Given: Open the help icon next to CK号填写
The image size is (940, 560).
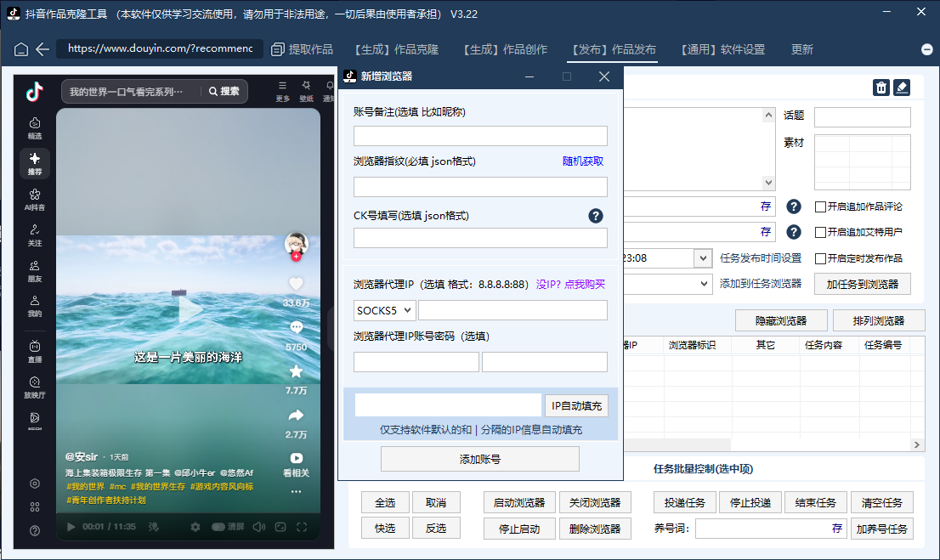Looking at the screenshot, I should tap(595, 216).
